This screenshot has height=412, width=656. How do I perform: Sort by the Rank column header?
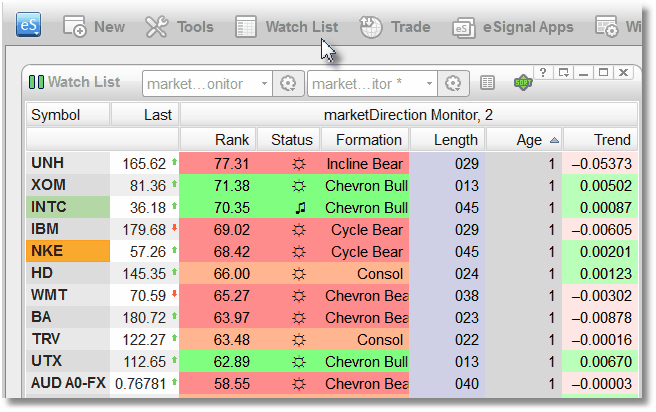coord(218,140)
